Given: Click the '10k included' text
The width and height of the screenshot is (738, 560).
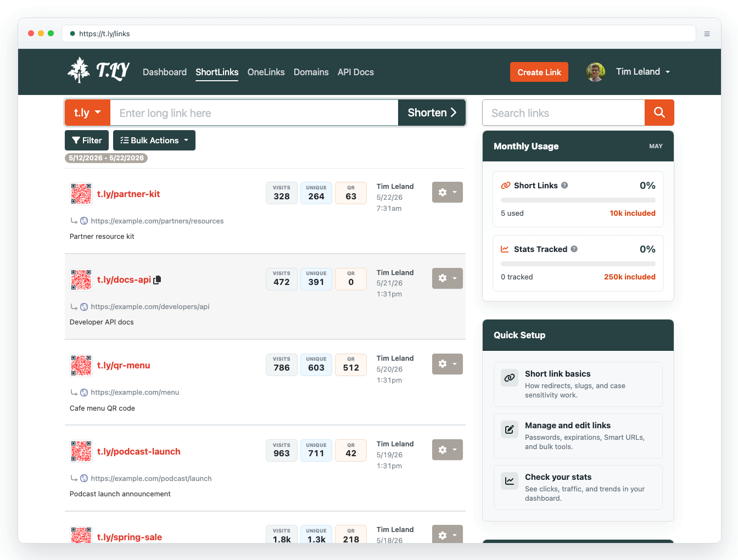Looking at the screenshot, I should coord(633,213).
